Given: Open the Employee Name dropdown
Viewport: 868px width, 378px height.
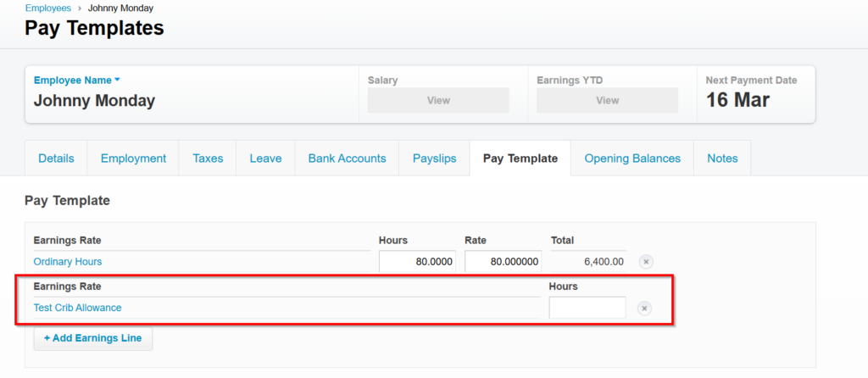Looking at the screenshot, I should tap(77, 81).
